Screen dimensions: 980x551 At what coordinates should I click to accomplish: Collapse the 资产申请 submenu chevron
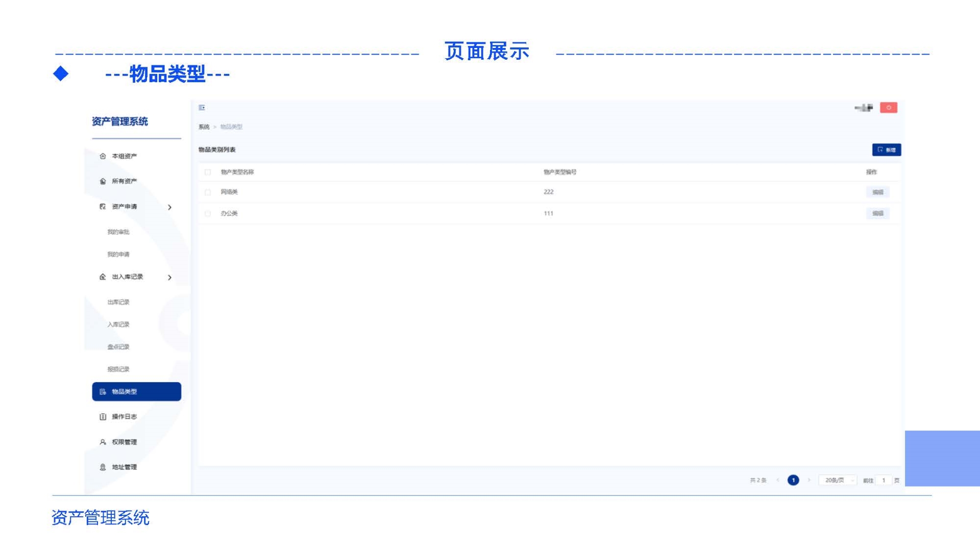click(170, 207)
